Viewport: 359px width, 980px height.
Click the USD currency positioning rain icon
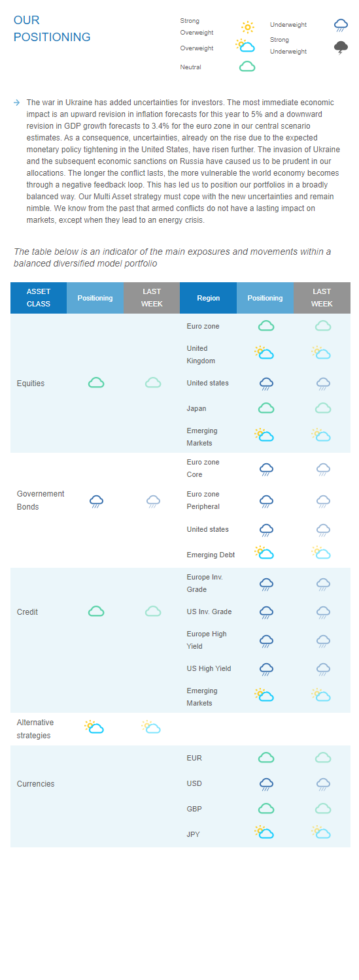tap(266, 784)
